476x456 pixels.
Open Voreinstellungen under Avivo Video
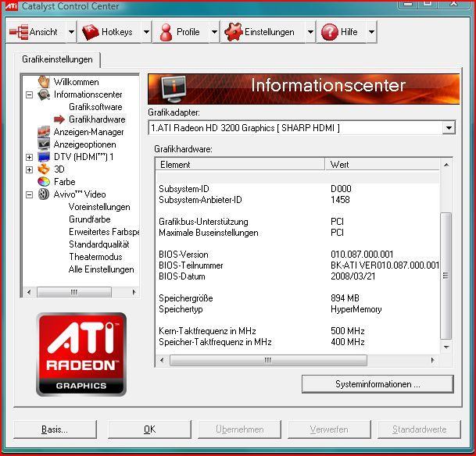pyautogui.click(x=99, y=207)
